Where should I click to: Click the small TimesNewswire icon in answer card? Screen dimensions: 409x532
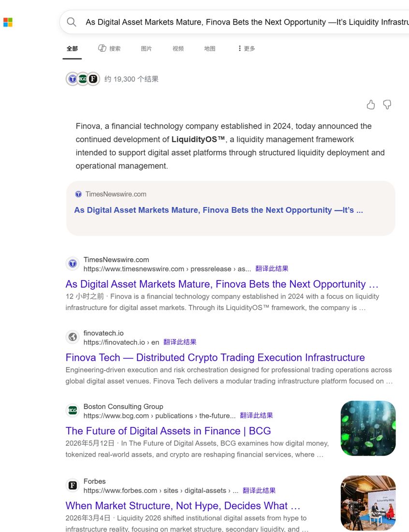[x=78, y=194]
